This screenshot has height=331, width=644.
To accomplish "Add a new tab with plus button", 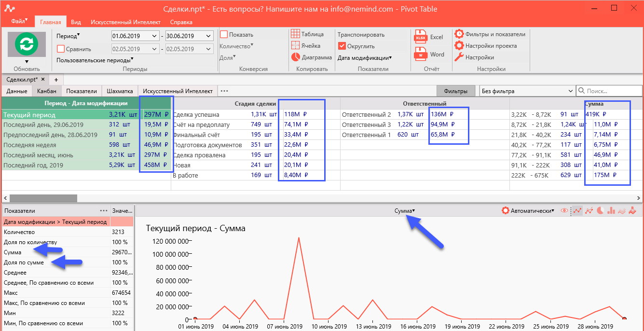I will (55, 79).
